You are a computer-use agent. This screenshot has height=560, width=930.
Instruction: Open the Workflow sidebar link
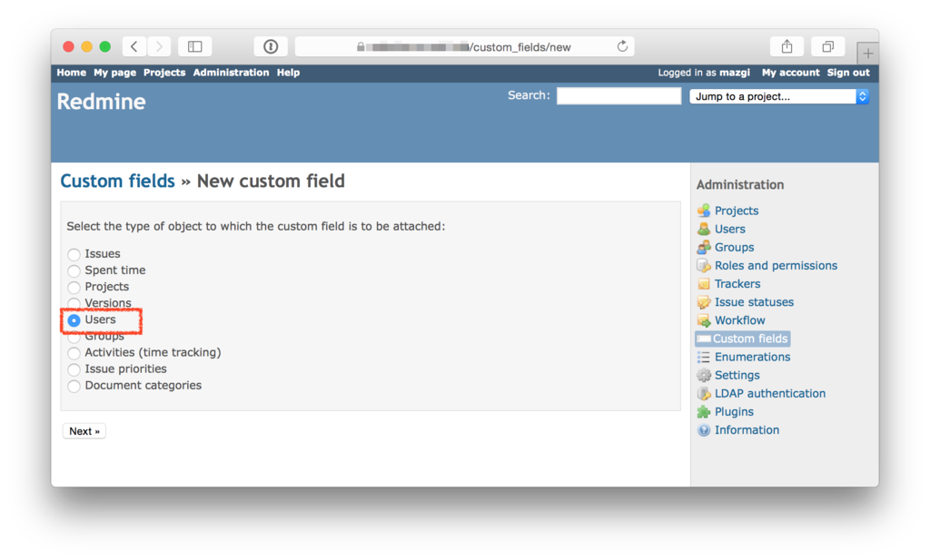(x=739, y=320)
